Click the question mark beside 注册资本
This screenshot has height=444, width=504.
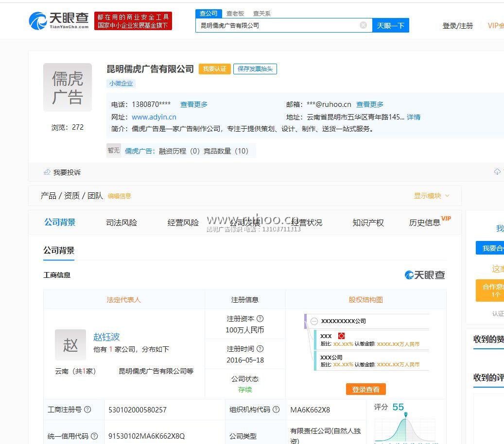261,319
